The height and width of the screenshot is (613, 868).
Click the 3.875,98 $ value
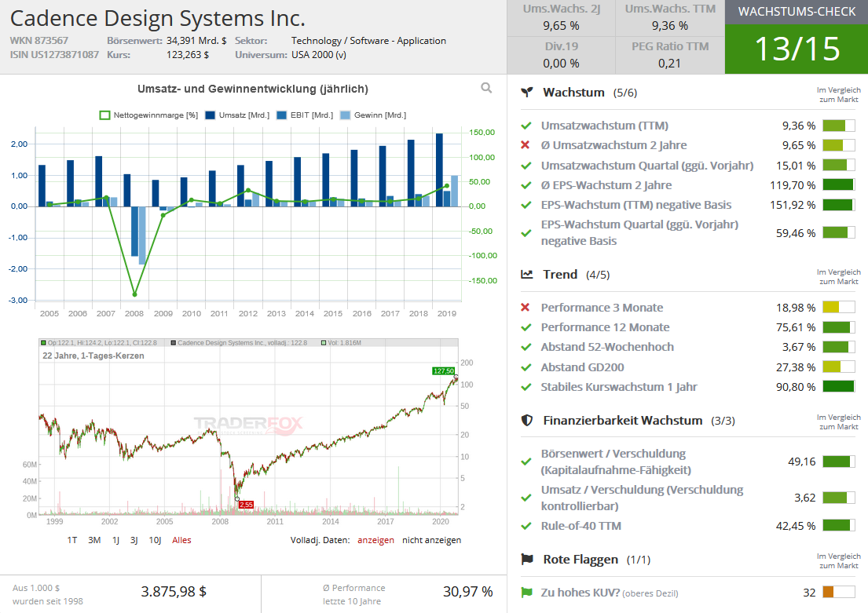point(174,592)
